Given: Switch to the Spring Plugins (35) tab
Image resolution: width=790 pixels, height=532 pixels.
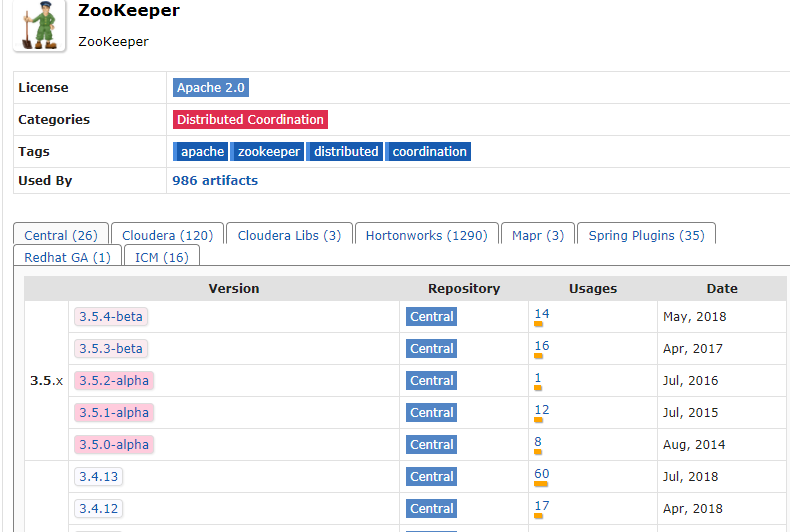Looking at the screenshot, I should (x=646, y=235).
